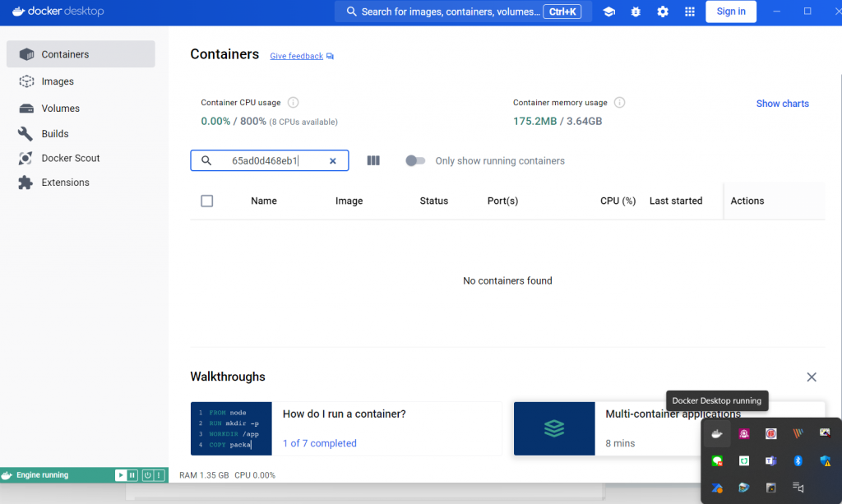The height and width of the screenshot is (504, 842).
Task: Click the Engine running status label
Action: pyautogui.click(x=43, y=475)
